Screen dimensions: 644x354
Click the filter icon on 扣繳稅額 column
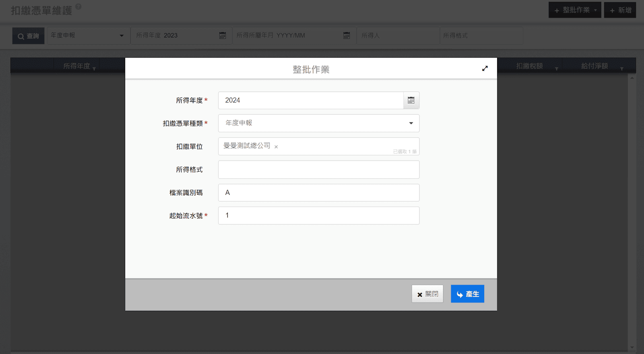click(x=557, y=69)
